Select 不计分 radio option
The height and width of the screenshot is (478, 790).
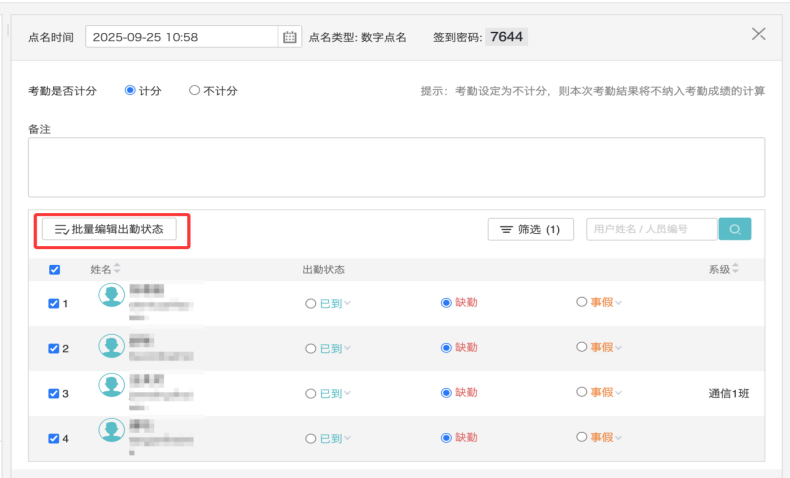[x=194, y=90]
